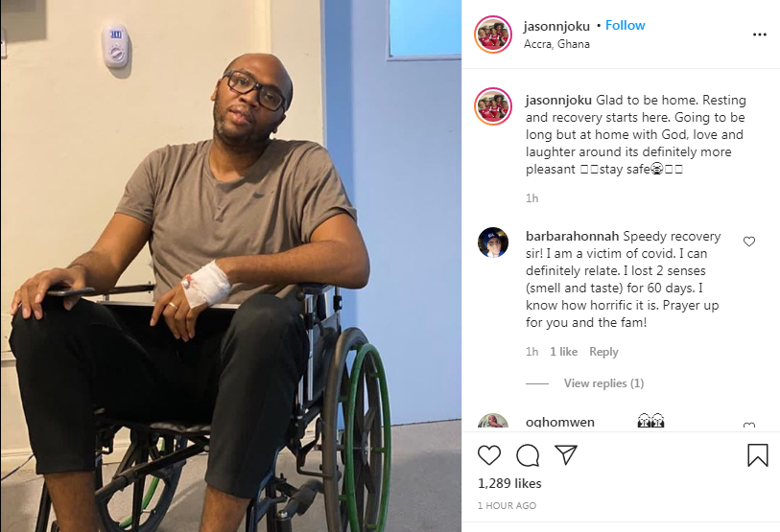Save post with the bookmark icon

point(758,455)
